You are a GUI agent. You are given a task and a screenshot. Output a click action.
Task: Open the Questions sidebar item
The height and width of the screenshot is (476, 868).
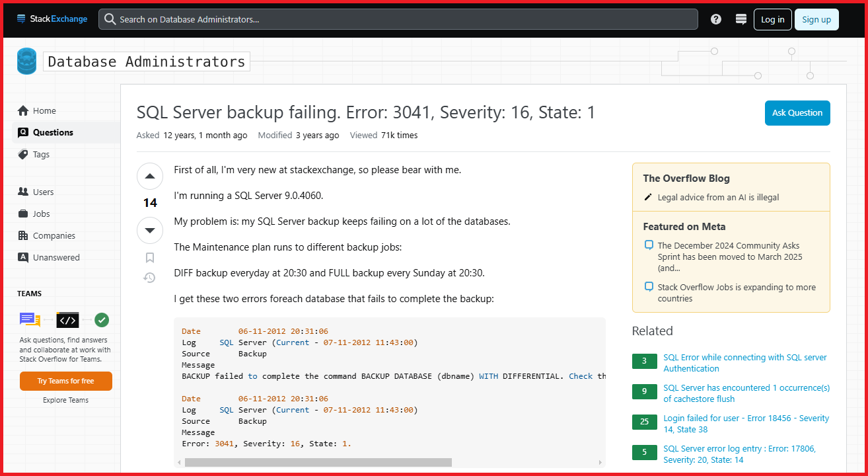pyautogui.click(x=66, y=132)
